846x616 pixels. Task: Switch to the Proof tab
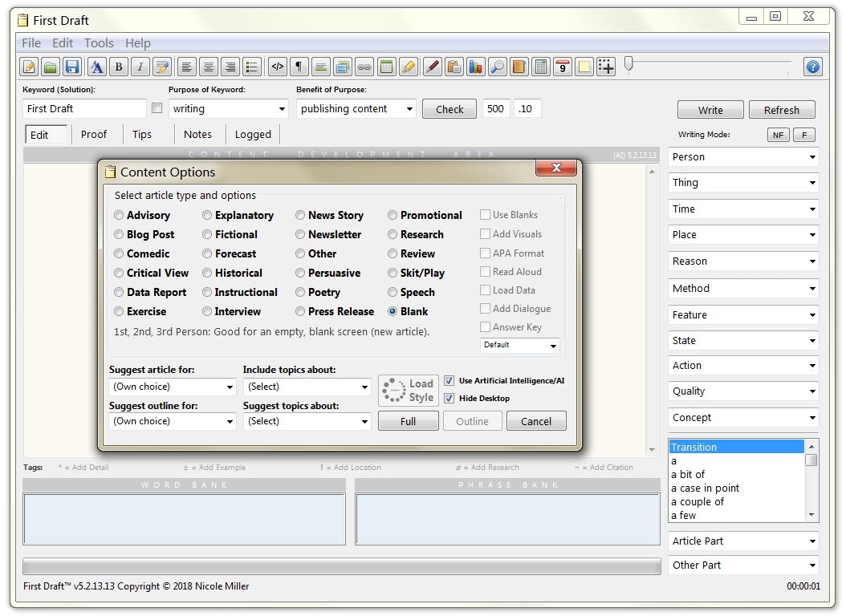(x=94, y=135)
